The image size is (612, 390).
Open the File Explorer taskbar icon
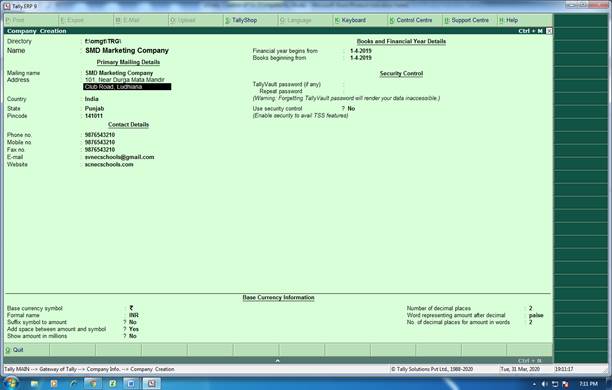pyautogui.click(x=34, y=384)
